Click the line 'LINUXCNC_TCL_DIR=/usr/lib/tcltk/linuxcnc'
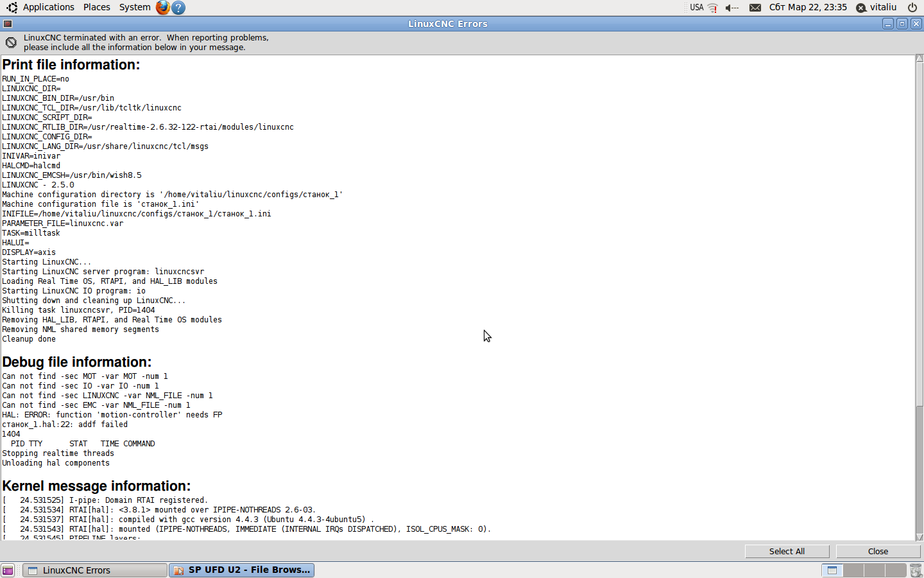Viewport: 924px width, 578px height. 92,108
